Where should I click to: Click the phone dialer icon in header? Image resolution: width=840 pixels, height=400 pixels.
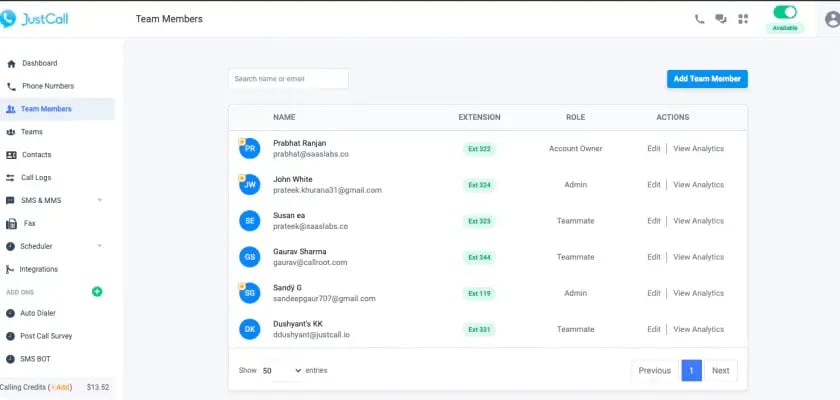(699, 19)
